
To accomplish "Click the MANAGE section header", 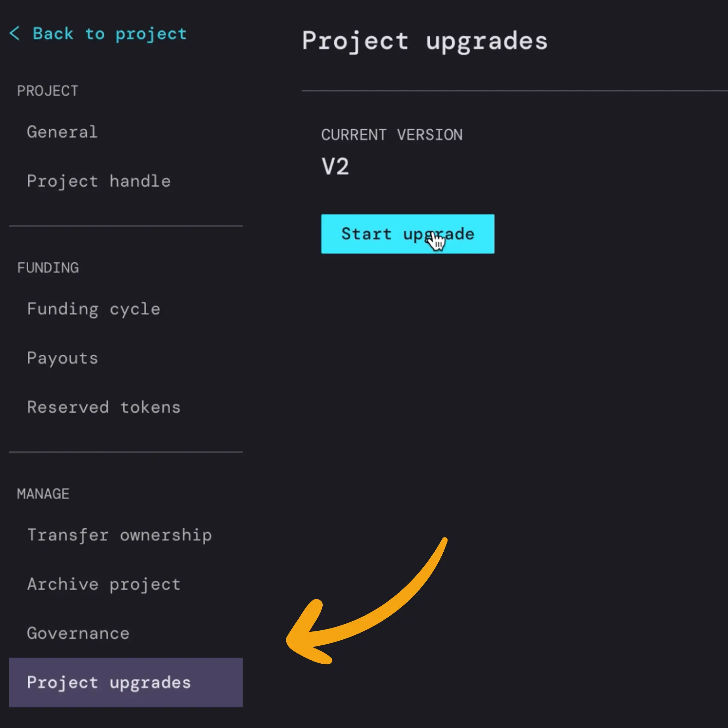I will click(43, 493).
